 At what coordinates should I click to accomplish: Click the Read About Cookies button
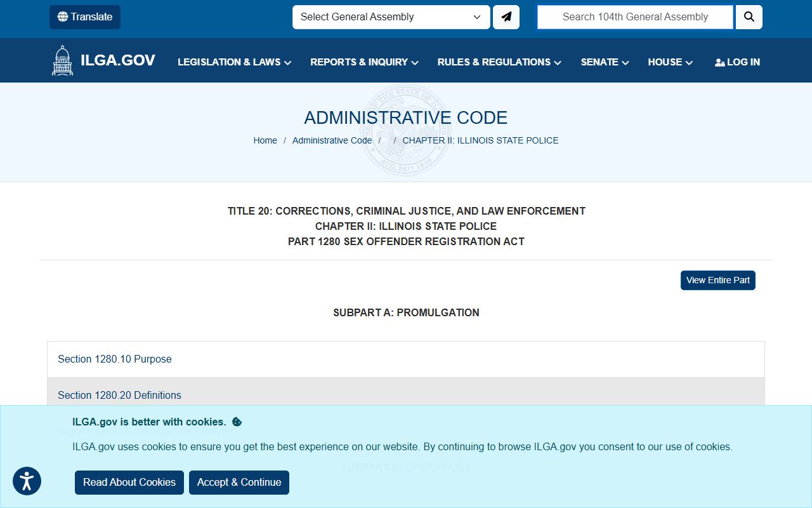click(x=129, y=483)
